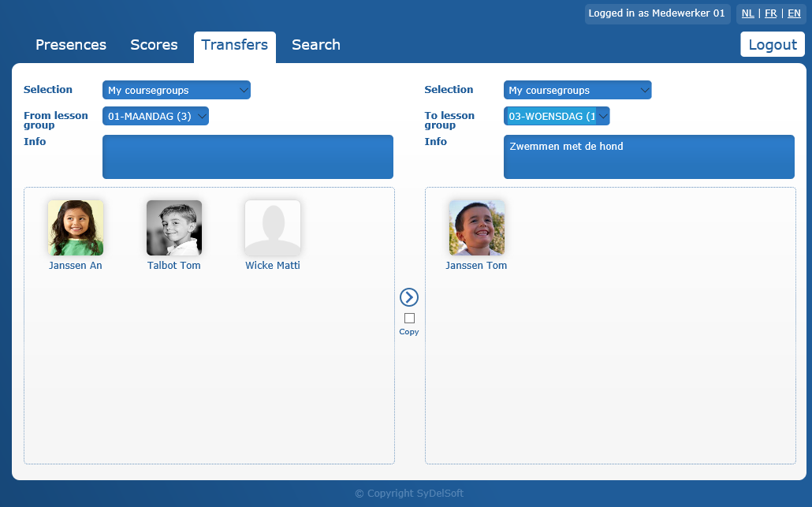Viewport: 812px width, 507px height.
Task: Select Talbot Tom's photo
Action: (174, 228)
